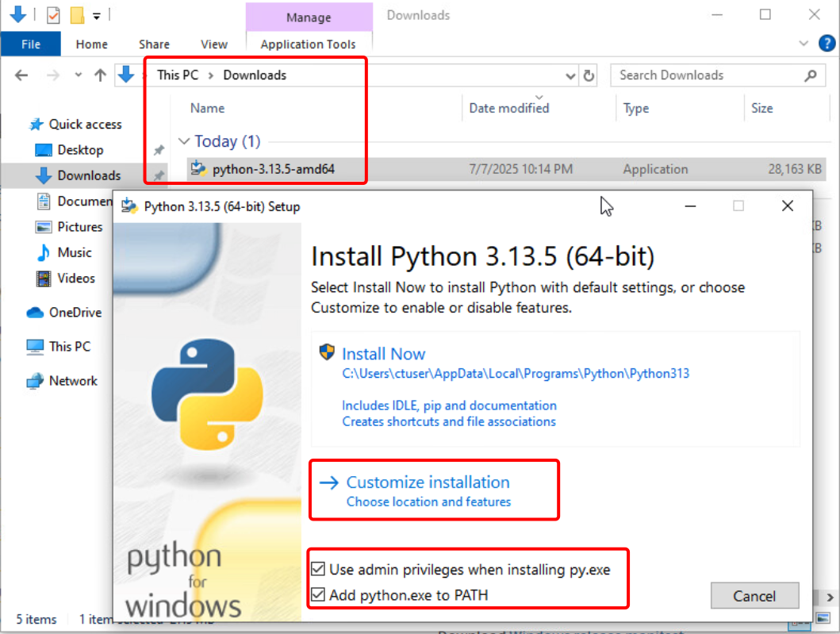Image resolution: width=840 pixels, height=634 pixels.
Task: Switch to the View ribbon tab
Action: [x=213, y=44]
